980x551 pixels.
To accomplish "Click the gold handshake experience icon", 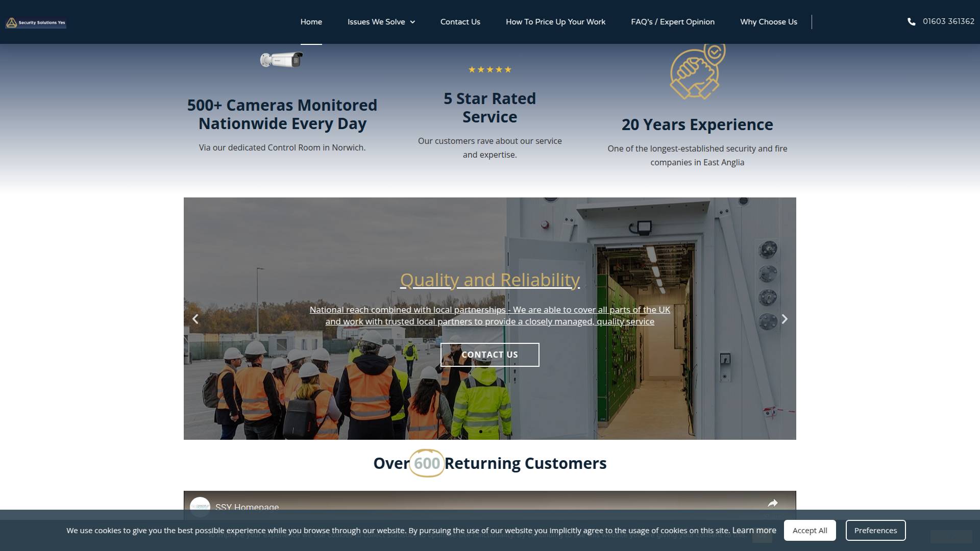I will [697, 71].
